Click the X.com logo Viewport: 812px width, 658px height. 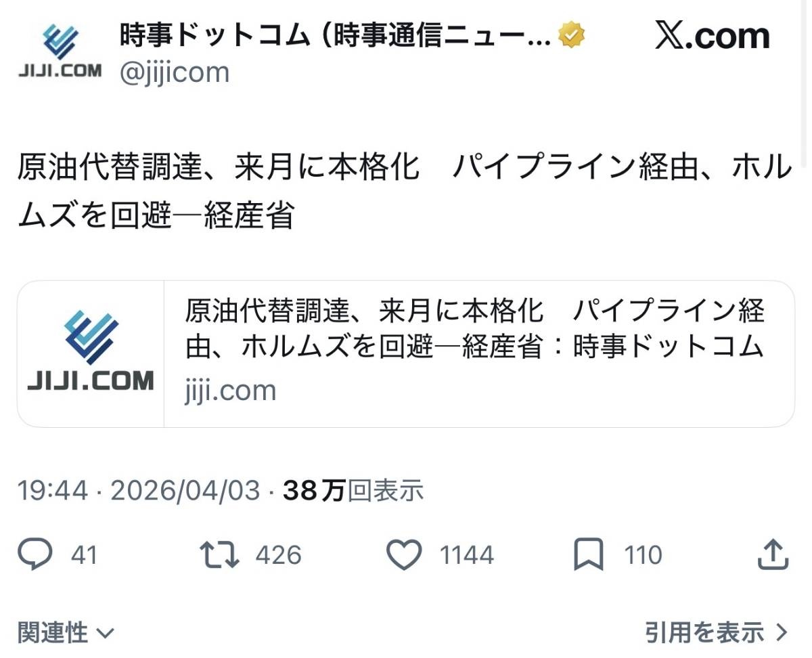[712, 36]
